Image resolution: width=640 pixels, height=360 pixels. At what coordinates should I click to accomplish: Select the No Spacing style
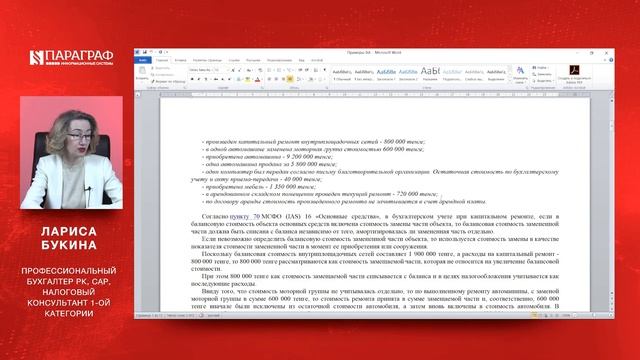pos(364,74)
